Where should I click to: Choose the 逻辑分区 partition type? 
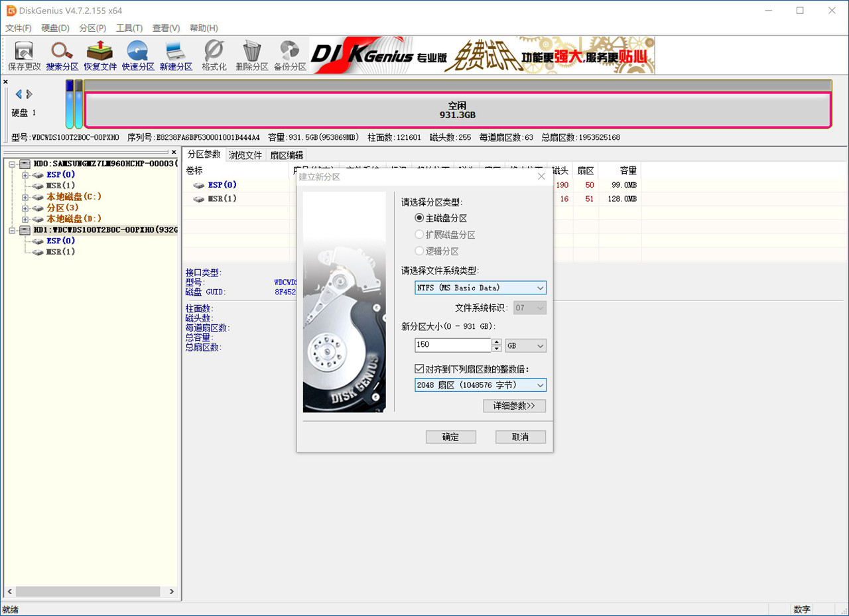419,251
